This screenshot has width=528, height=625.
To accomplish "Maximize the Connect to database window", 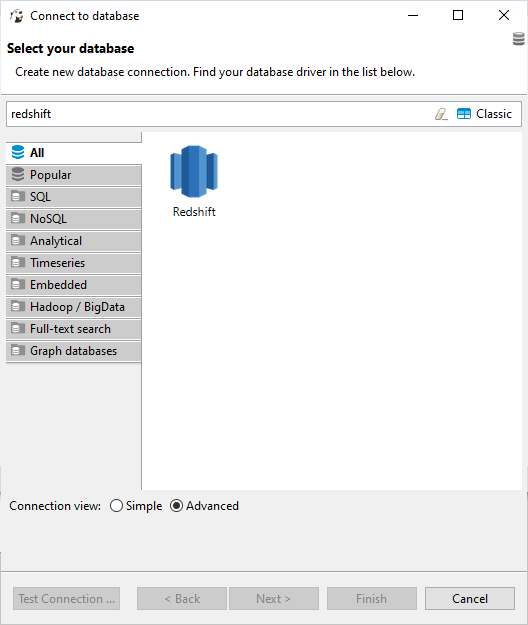I will [458, 16].
